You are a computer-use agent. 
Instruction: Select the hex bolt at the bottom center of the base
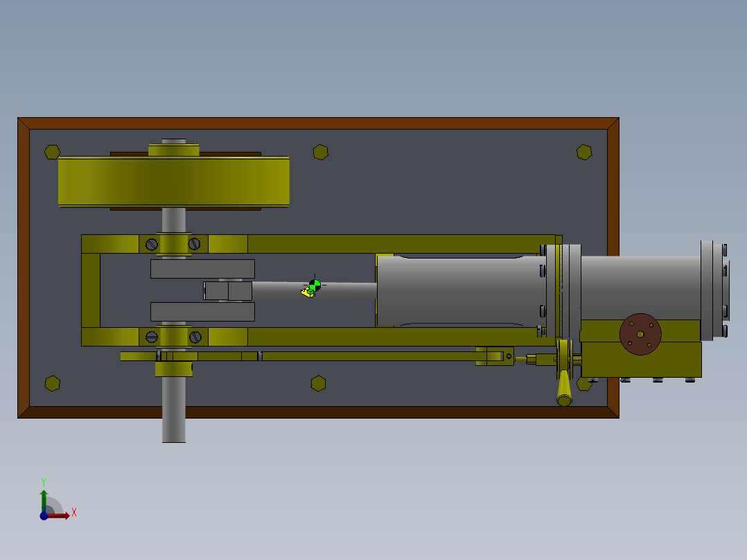tap(318, 383)
